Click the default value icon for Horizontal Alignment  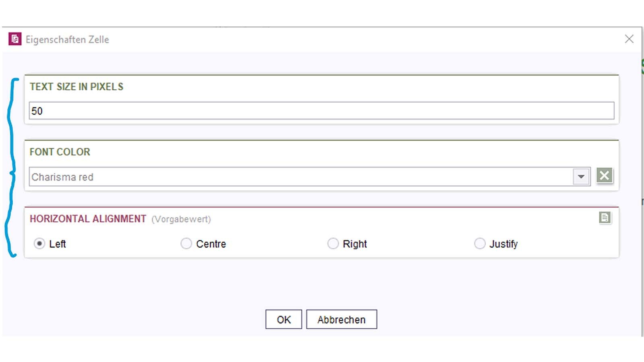tap(605, 218)
